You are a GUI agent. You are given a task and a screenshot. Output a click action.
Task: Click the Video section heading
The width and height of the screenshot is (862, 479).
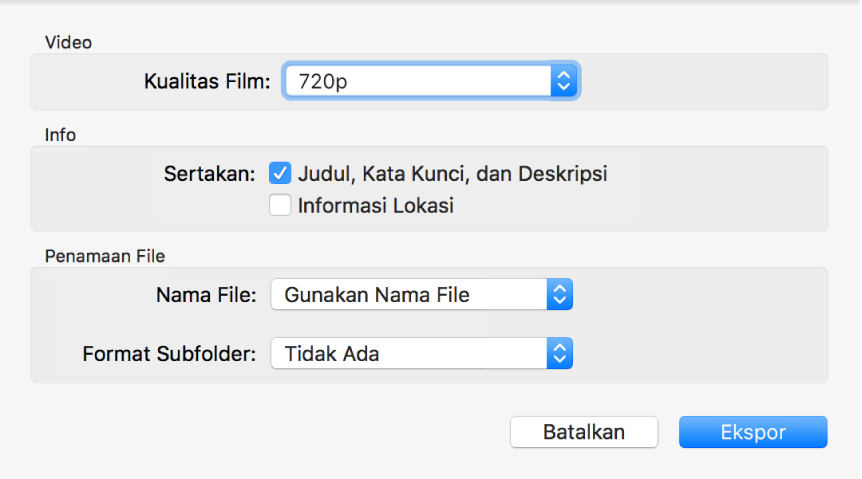click(x=68, y=42)
